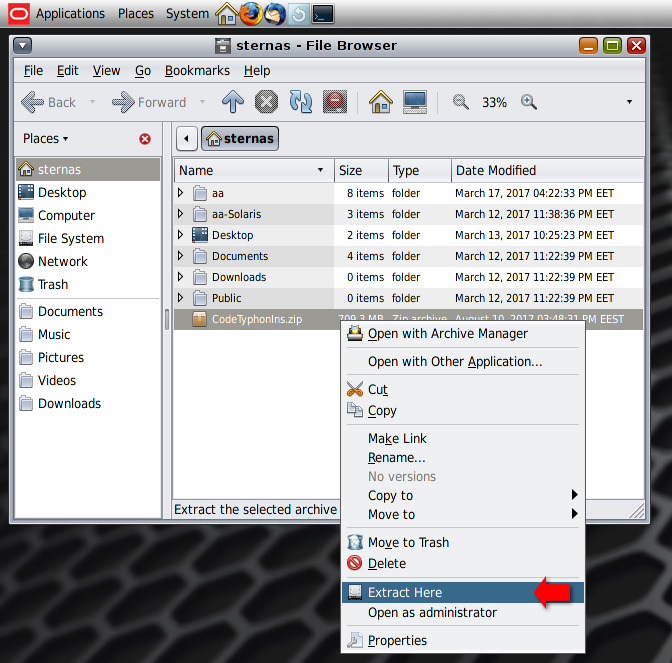Expand the aa-Solaris folder tree
The width and height of the screenshot is (672, 663).
click(181, 214)
